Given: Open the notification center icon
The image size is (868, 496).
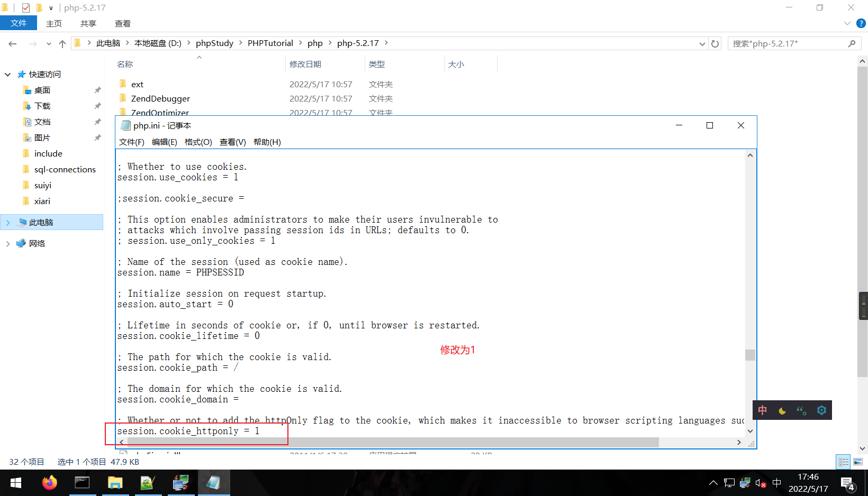Looking at the screenshot, I should pos(848,483).
